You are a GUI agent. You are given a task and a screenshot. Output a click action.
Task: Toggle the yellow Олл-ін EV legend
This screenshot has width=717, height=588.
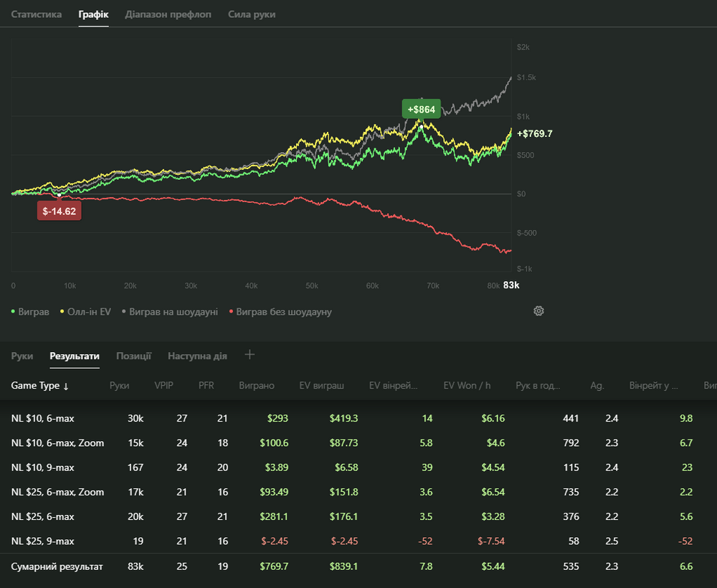pos(86,312)
